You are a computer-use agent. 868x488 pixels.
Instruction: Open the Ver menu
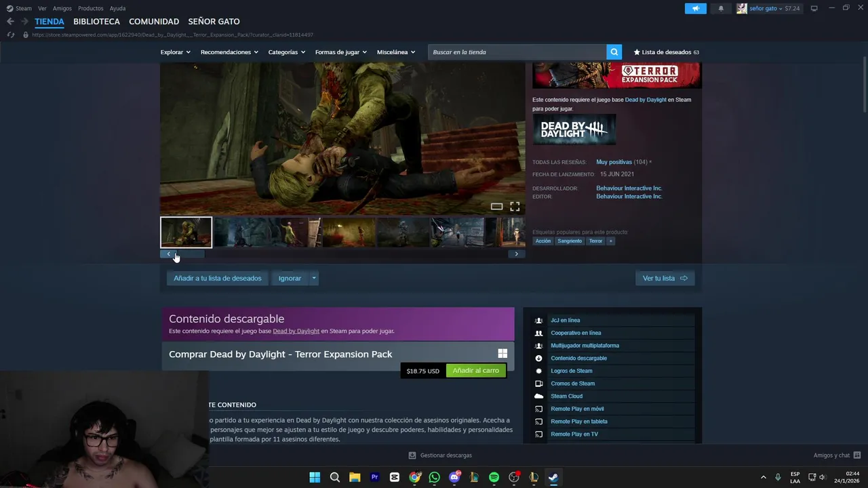click(42, 8)
